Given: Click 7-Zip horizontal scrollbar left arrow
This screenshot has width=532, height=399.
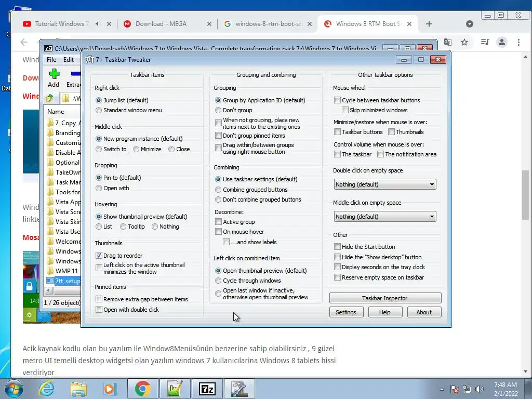Looking at the screenshot, I should 49,290.
